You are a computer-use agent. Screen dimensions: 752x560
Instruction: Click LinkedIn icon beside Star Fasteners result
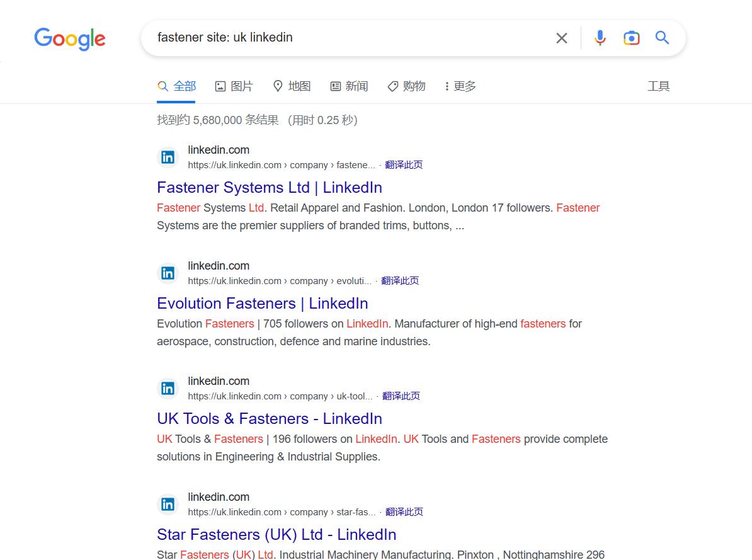click(x=168, y=505)
